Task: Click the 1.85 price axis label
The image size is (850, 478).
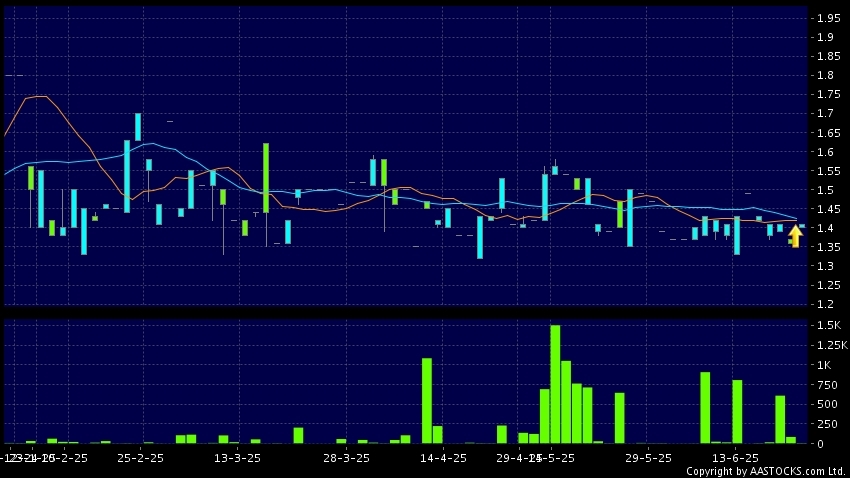Action: (828, 56)
